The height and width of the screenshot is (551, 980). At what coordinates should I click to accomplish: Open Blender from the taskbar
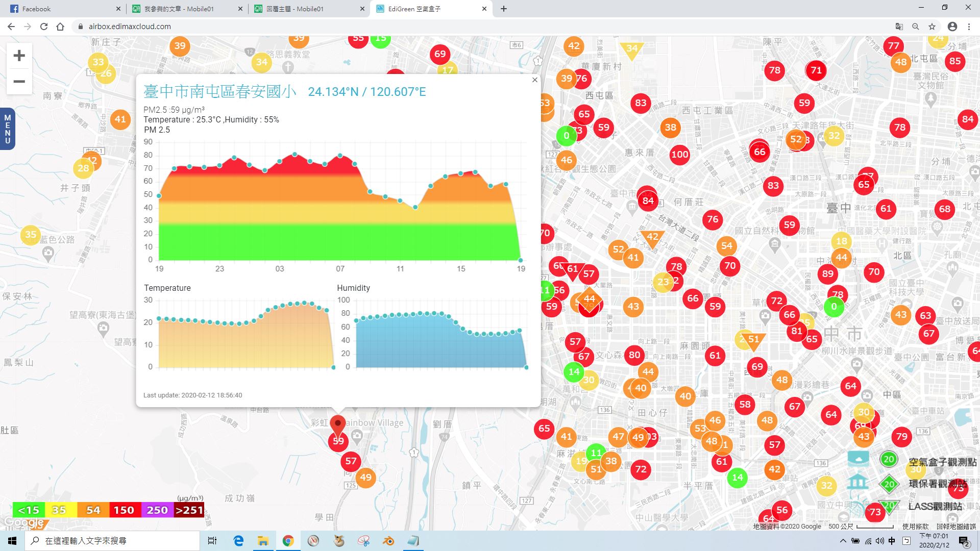coord(388,541)
